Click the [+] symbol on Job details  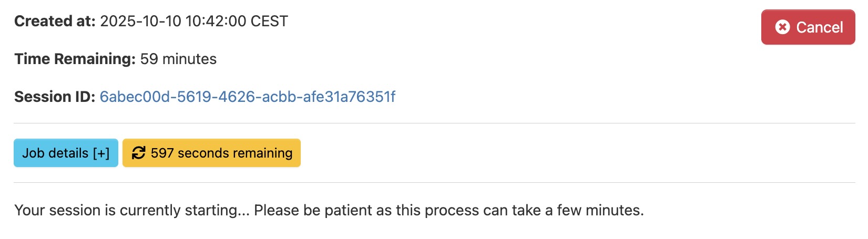pyautogui.click(x=101, y=153)
